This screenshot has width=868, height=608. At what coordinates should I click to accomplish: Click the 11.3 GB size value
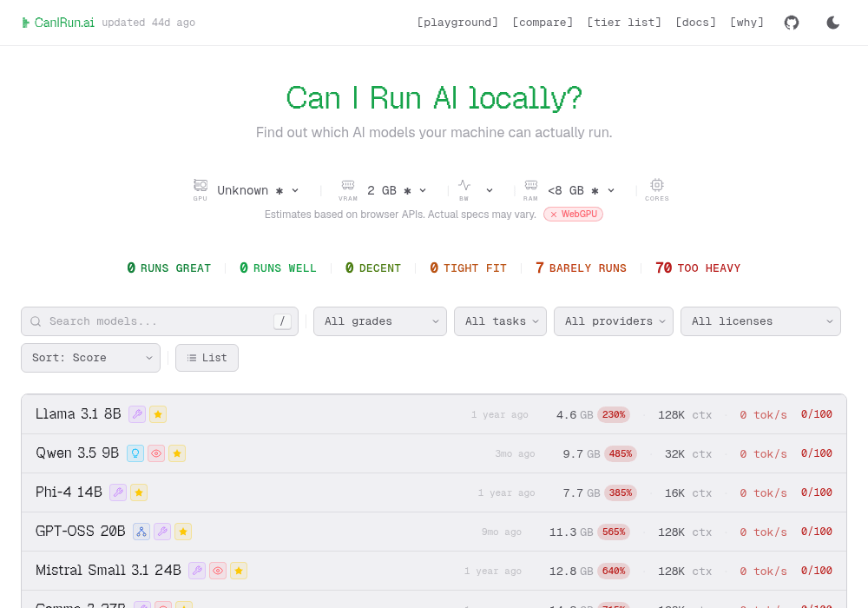coord(571,532)
